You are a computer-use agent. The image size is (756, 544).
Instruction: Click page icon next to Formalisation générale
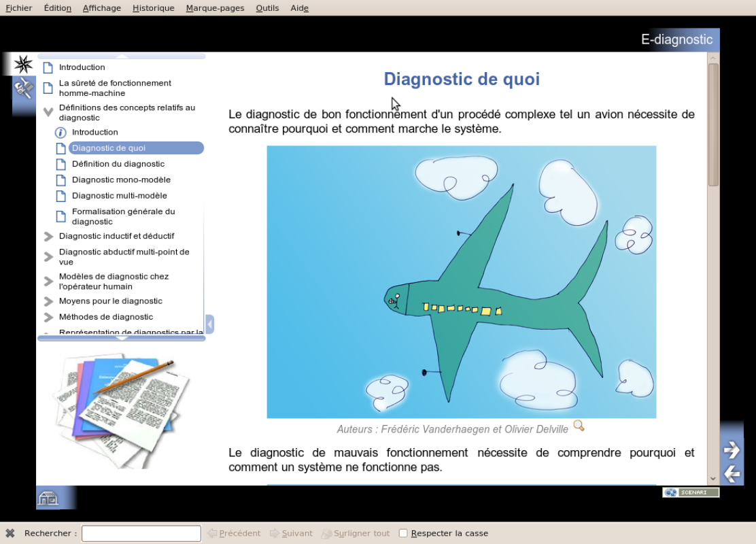61,217
